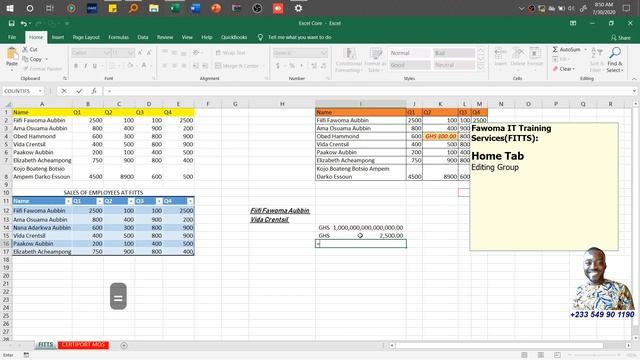Click in the formula bar input

pos(366,91)
